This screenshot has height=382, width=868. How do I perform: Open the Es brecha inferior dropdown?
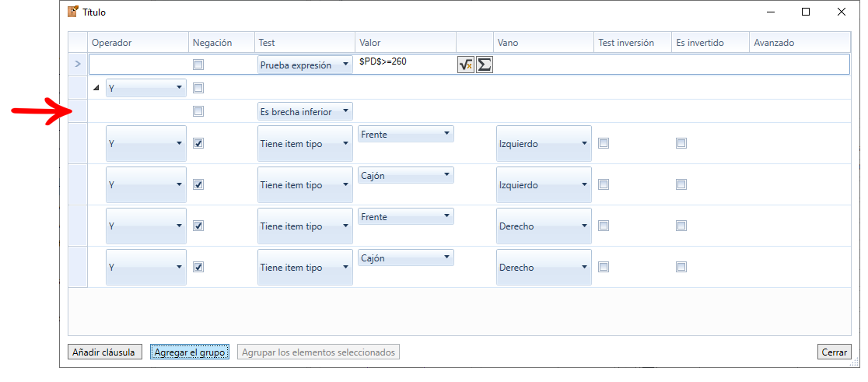coord(305,112)
